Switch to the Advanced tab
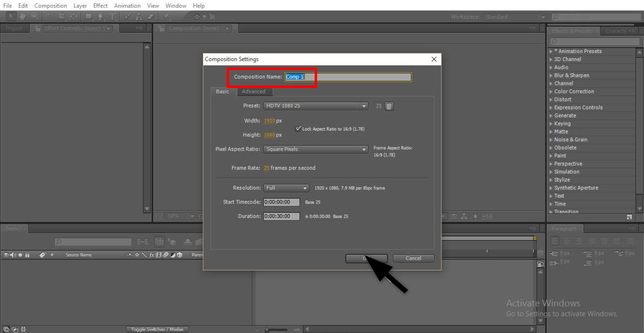Image resolution: width=644 pixels, height=333 pixels. [x=254, y=91]
